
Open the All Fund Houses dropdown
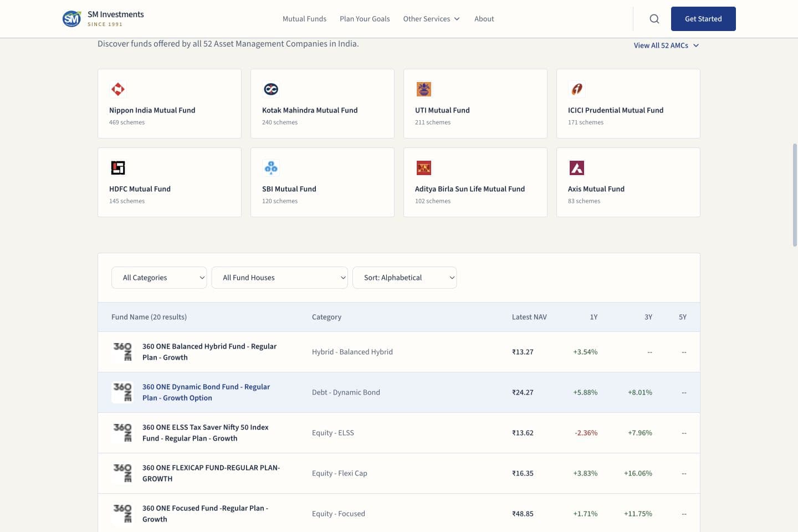coord(280,278)
